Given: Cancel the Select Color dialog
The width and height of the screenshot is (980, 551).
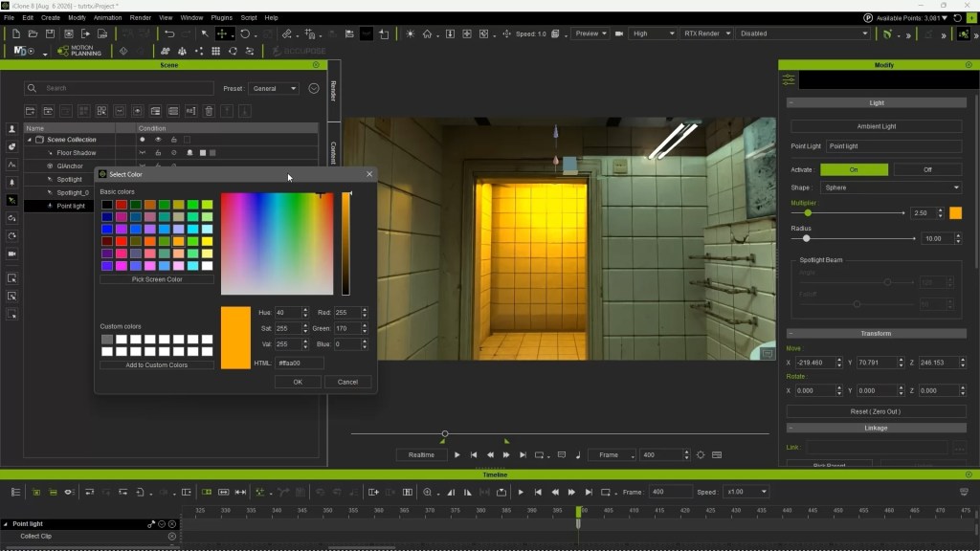Looking at the screenshot, I should pos(347,382).
